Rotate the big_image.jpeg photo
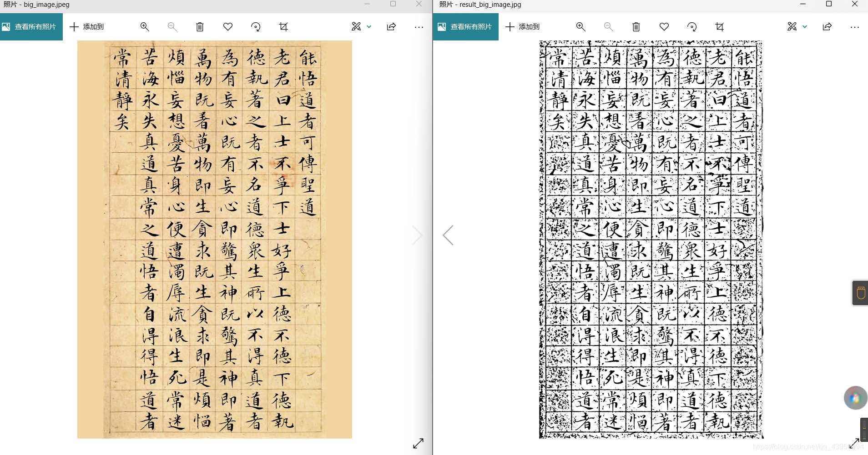 tap(256, 27)
